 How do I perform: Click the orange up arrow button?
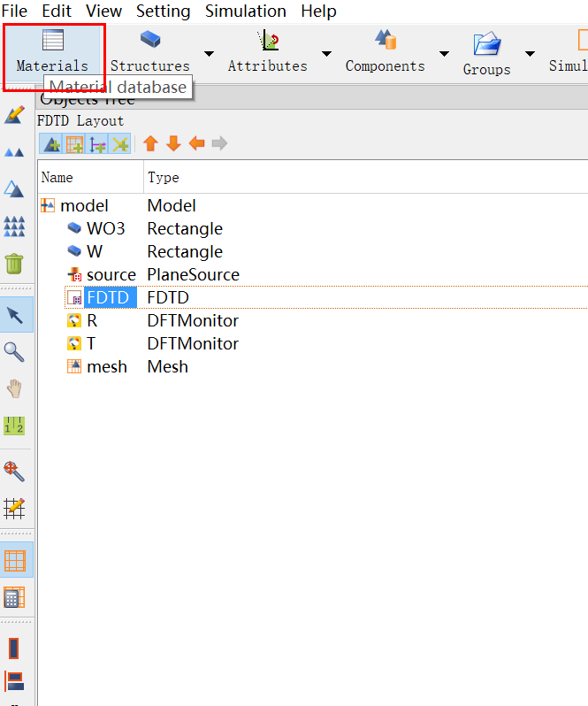point(150,143)
